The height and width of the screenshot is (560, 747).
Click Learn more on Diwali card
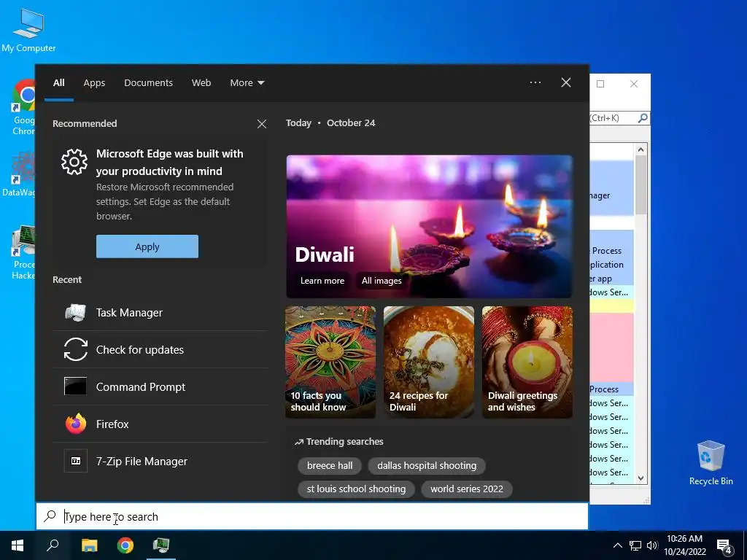(322, 281)
